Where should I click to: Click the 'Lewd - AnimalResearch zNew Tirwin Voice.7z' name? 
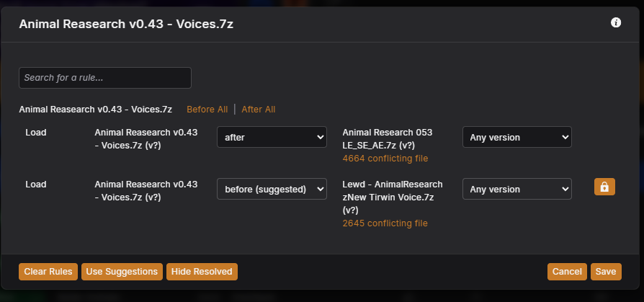tap(392, 197)
